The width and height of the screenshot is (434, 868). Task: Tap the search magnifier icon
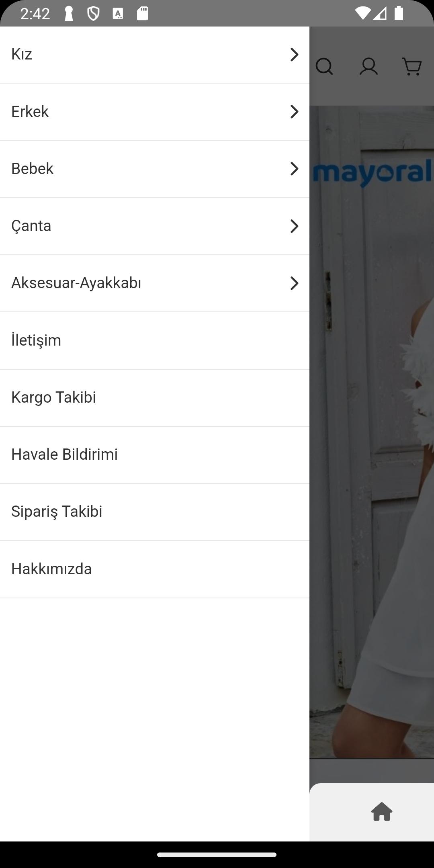[324, 67]
